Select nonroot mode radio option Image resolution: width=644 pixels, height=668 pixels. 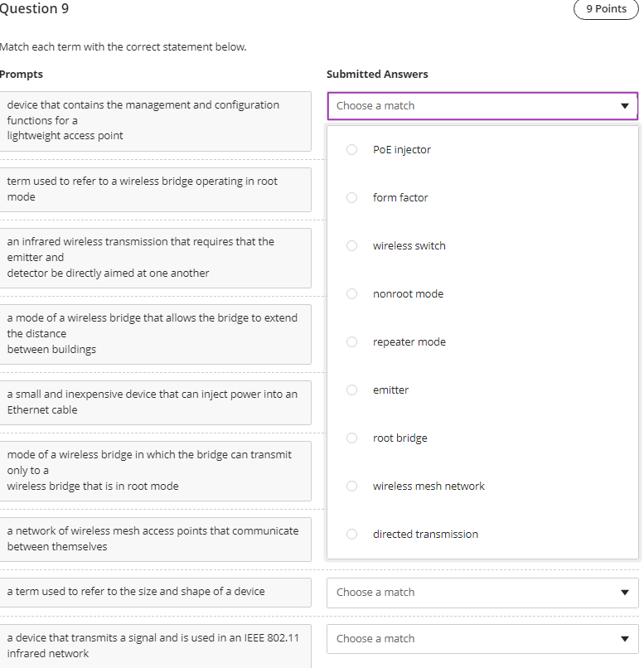pos(352,294)
